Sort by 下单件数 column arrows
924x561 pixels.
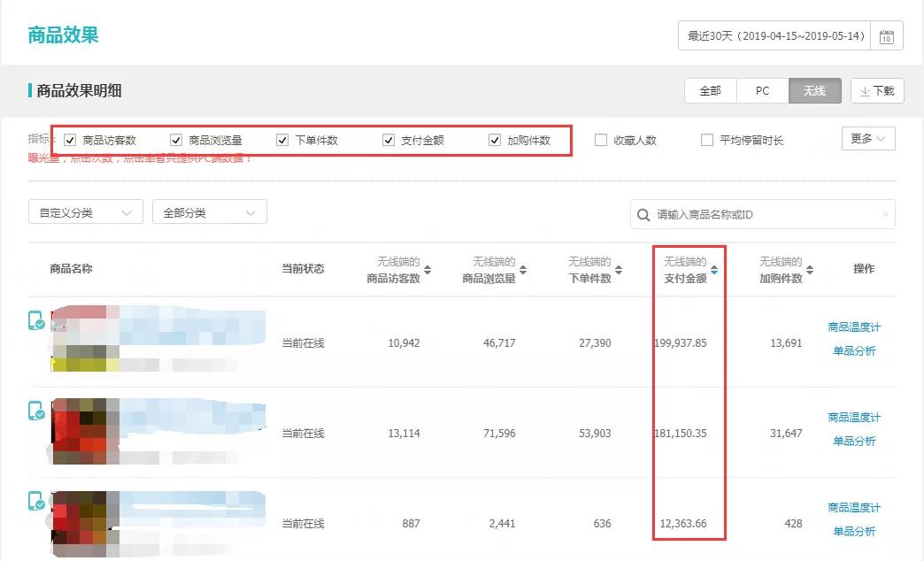click(619, 270)
